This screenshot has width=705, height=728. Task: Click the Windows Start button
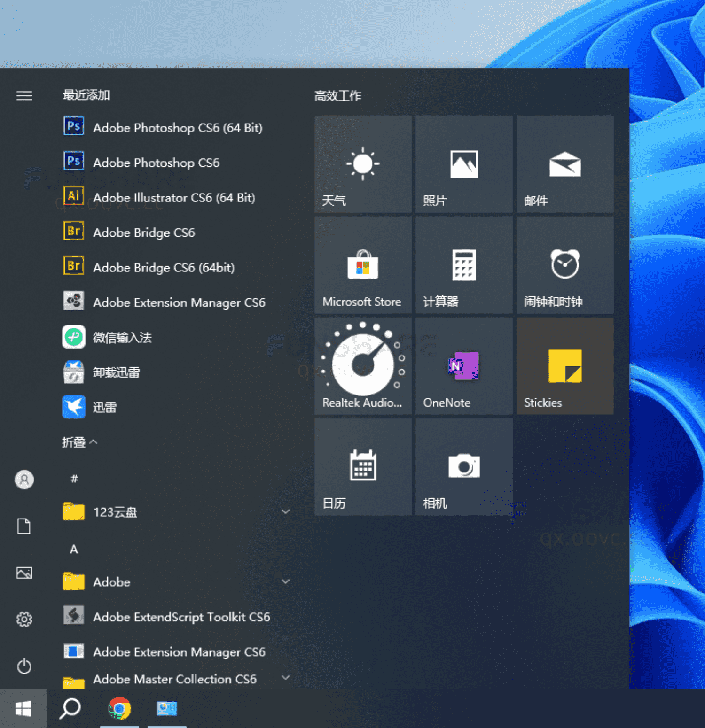pyautogui.click(x=23, y=709)
